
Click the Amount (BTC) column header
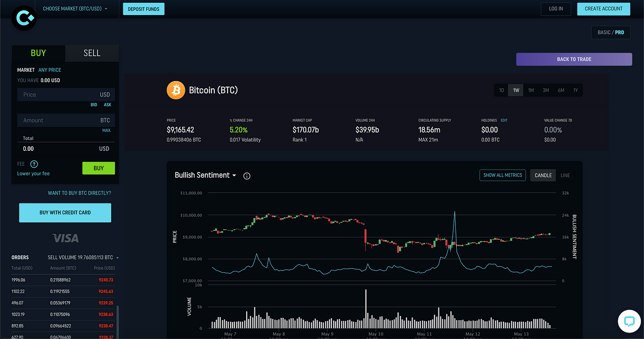tap(63, 268)
